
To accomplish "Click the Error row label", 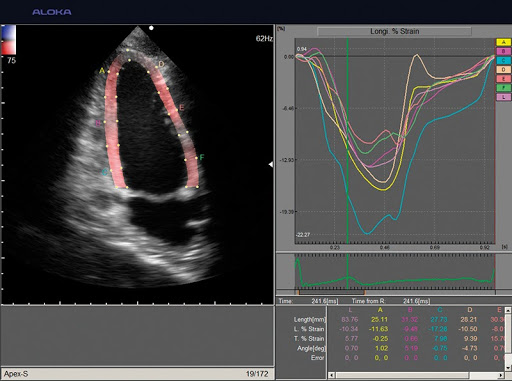I will (x=317, y=358).
